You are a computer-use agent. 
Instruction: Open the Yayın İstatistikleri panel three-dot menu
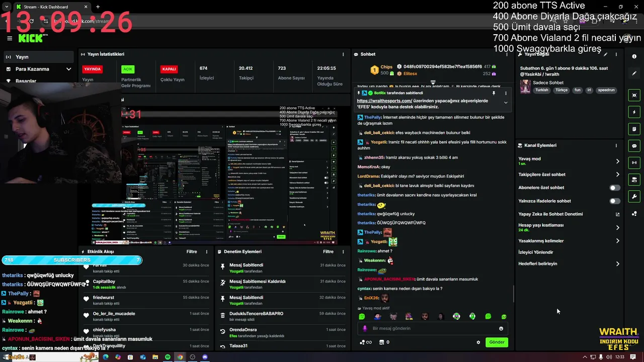click(x=343, y=54)
